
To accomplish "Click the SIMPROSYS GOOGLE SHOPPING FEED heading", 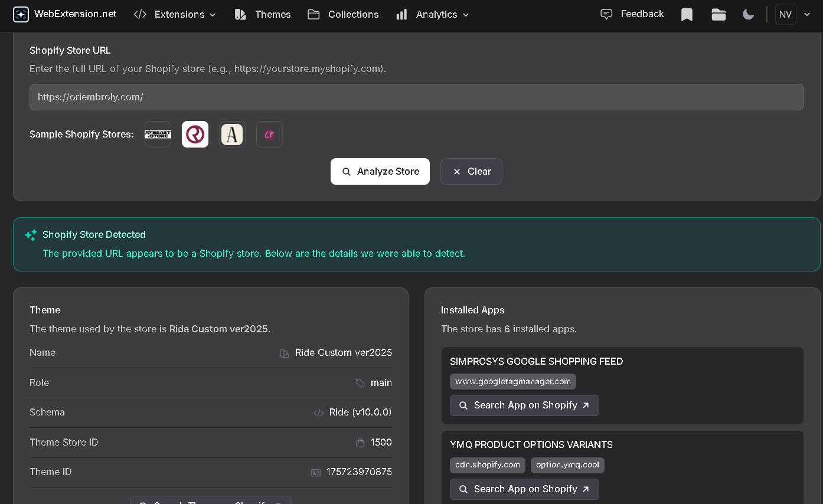I will click(x=536, y=361).
